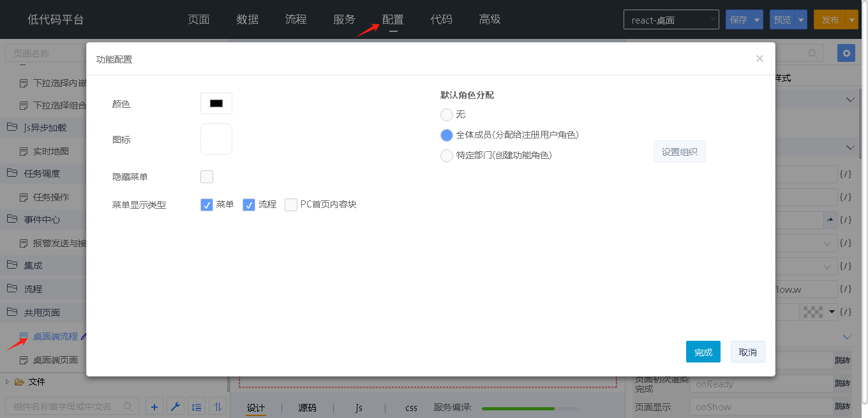
Task: Switch to the 页面 top menu
Action: point(198,20)
